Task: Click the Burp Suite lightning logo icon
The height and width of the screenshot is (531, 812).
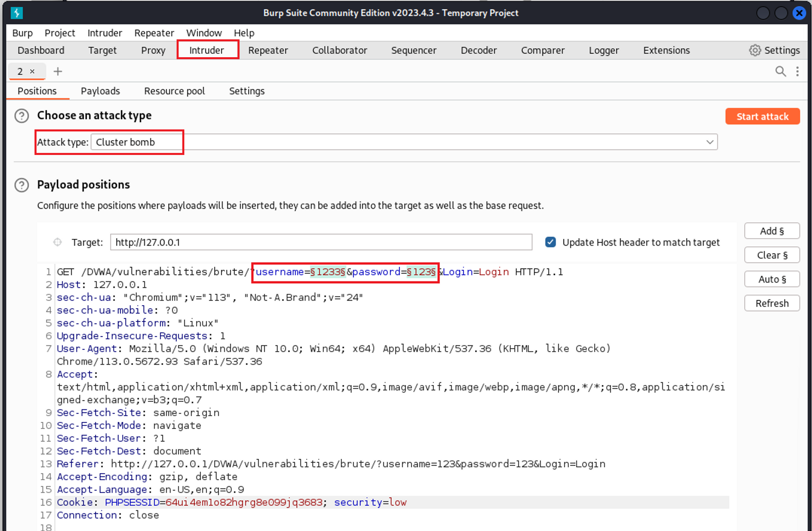Action: [x=17, y=13]
